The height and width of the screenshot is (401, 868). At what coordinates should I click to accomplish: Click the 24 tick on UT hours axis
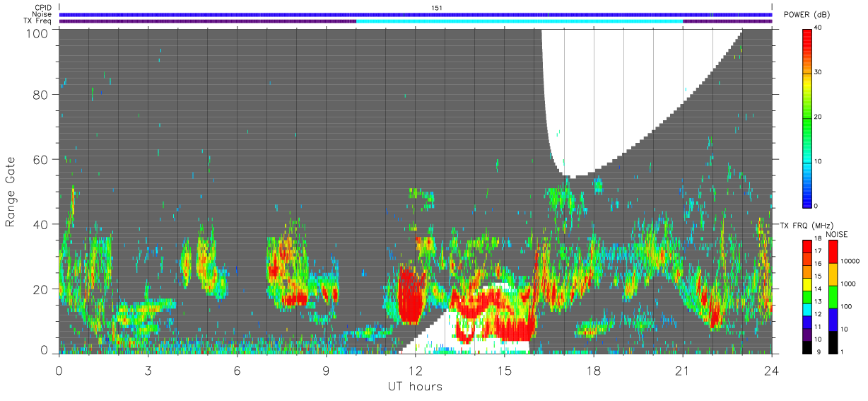pos(772,370)
